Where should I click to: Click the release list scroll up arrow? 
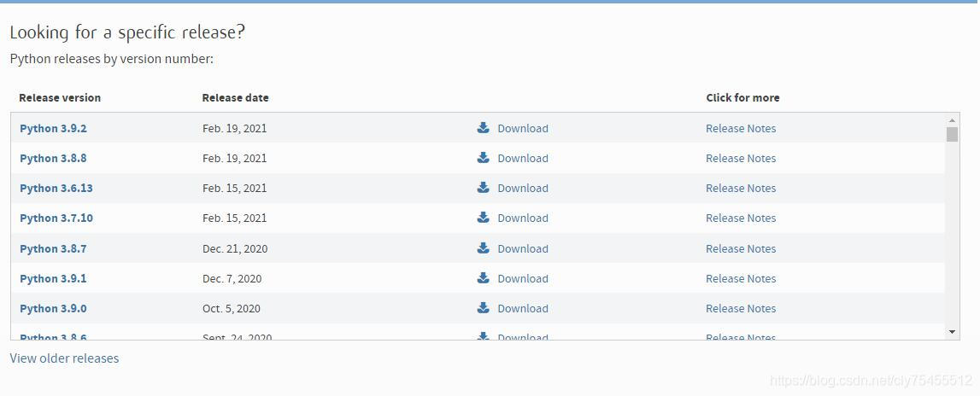[952, 120]
